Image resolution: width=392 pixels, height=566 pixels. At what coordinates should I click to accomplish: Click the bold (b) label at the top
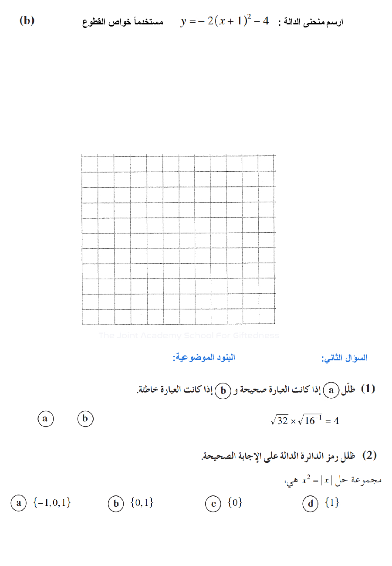point(27,20)
